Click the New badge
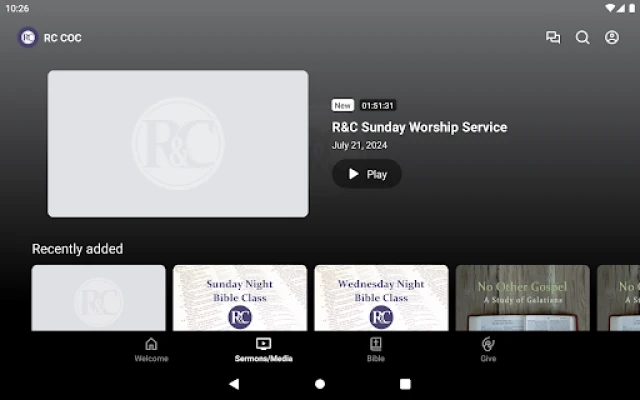This screenshot has height=400, width=640. coord(342,106)
